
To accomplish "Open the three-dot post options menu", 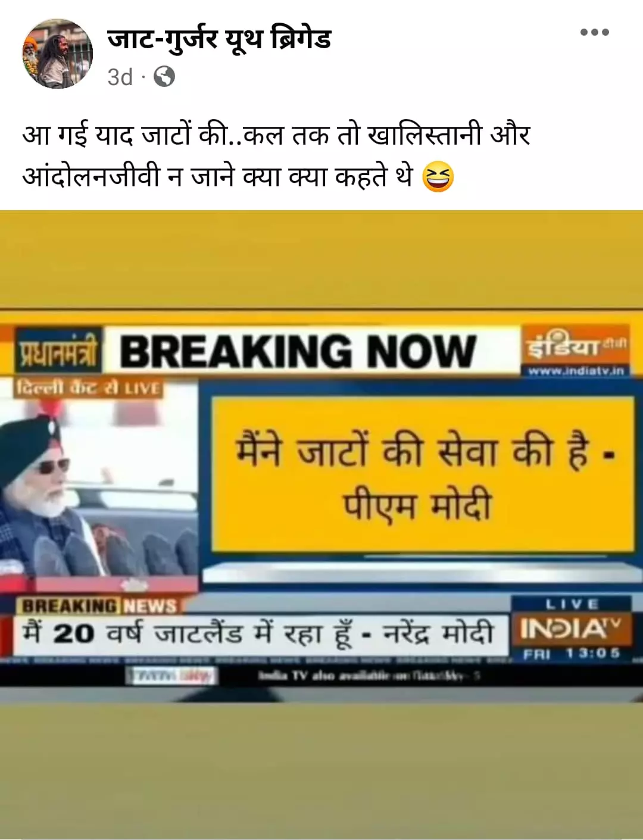I will (595, 32).
